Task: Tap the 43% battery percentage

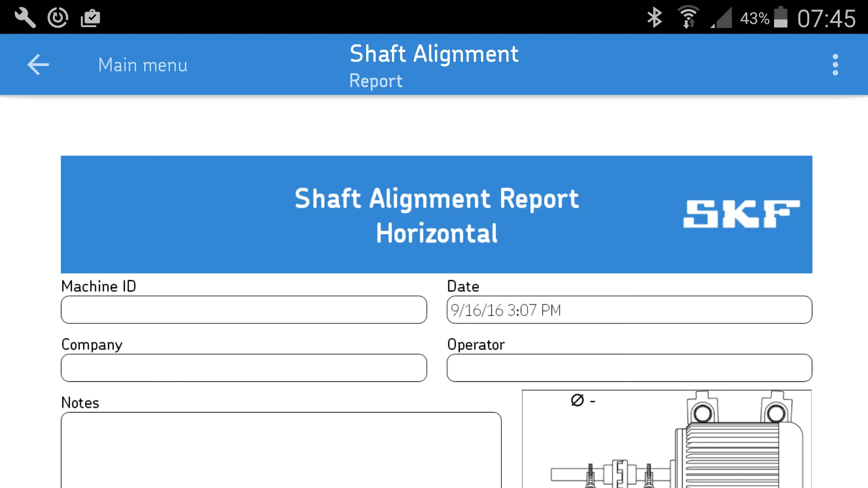Action: [755, 19]
